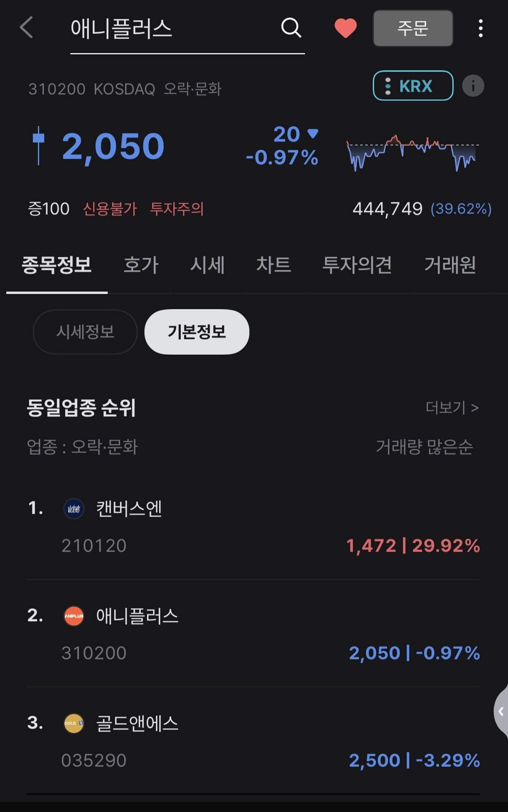Tap the back arrow icon
This screenshot has width=508, height=812.
pos(26,28)
